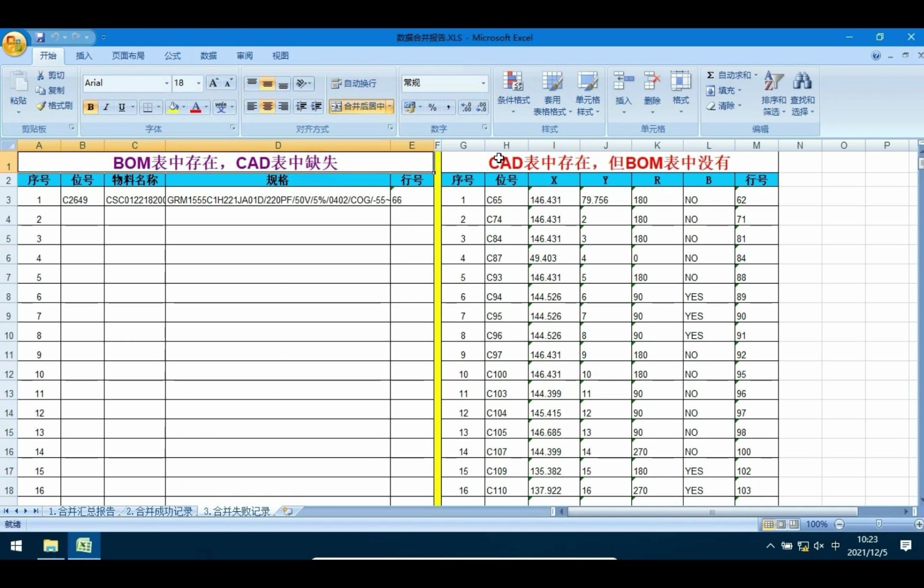
Task: Switch to the 公式 ribbon tab
Action: 172,56
